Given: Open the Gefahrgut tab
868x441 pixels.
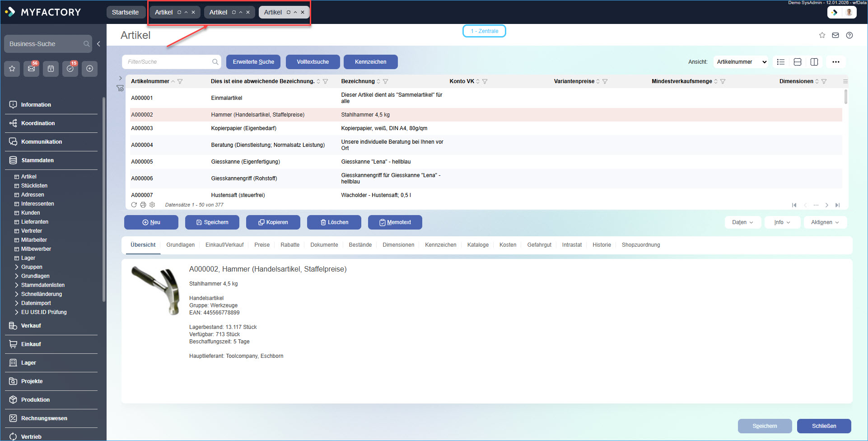Looking at the screenshot, I should (539, 244).
